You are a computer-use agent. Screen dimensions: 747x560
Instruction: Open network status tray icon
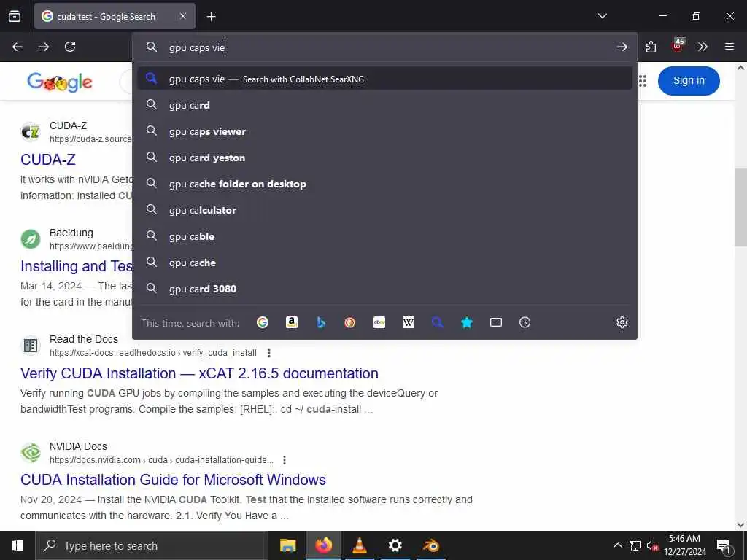pyautogui.click(x=635, y=545)
